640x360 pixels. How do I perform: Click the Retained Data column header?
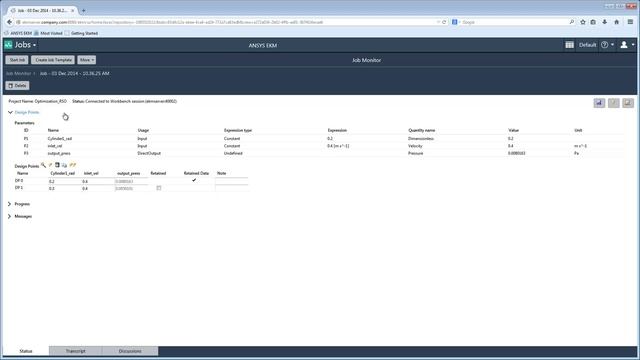[x=196, y=173]
